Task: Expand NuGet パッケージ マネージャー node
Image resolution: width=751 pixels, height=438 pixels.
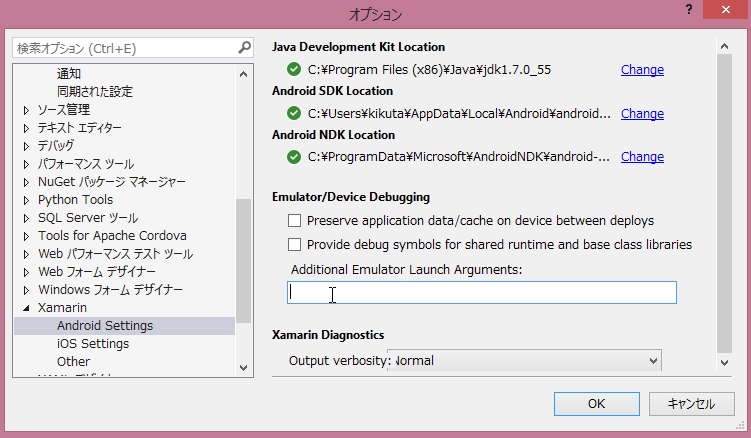Action: click(x=26, y=182)
